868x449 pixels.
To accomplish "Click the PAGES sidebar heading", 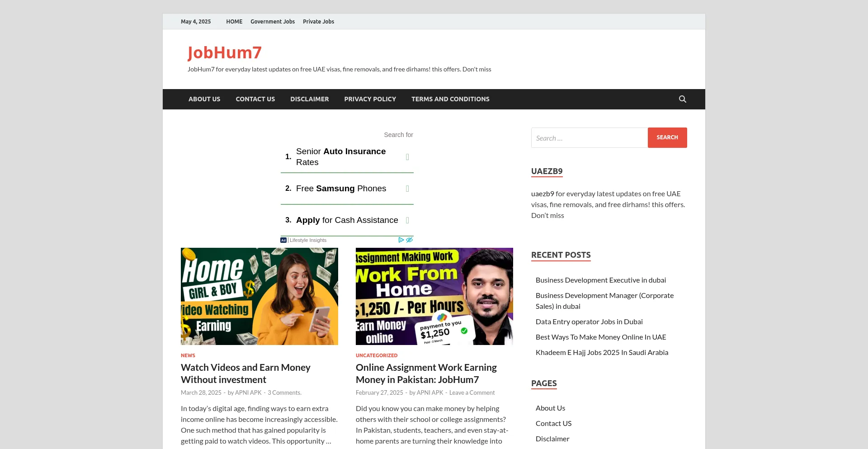I will tap(544, 383).
